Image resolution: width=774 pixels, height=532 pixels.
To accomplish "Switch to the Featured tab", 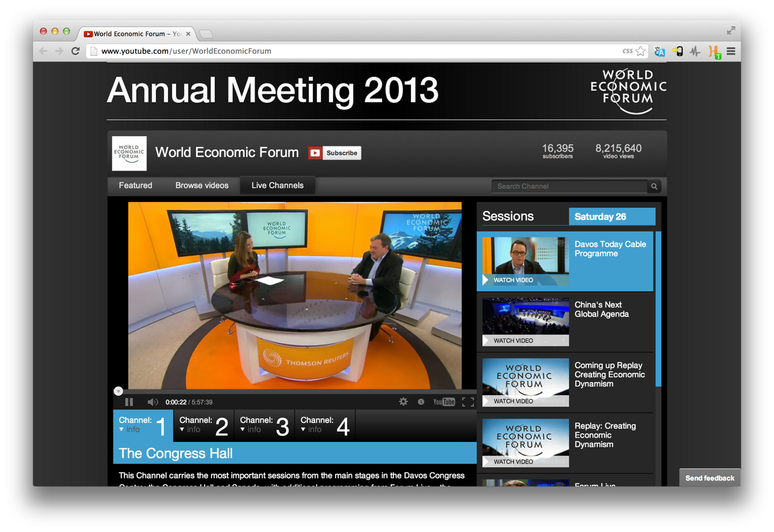I will (x=135, y=185).
